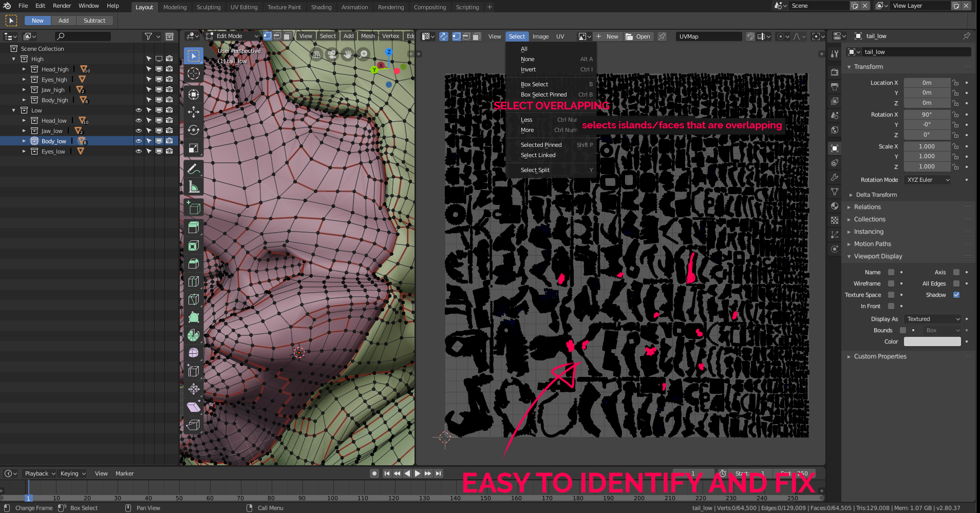Toggle visibility eye of Eyes_low
980x513 pixels.
[x=138, y=151]
